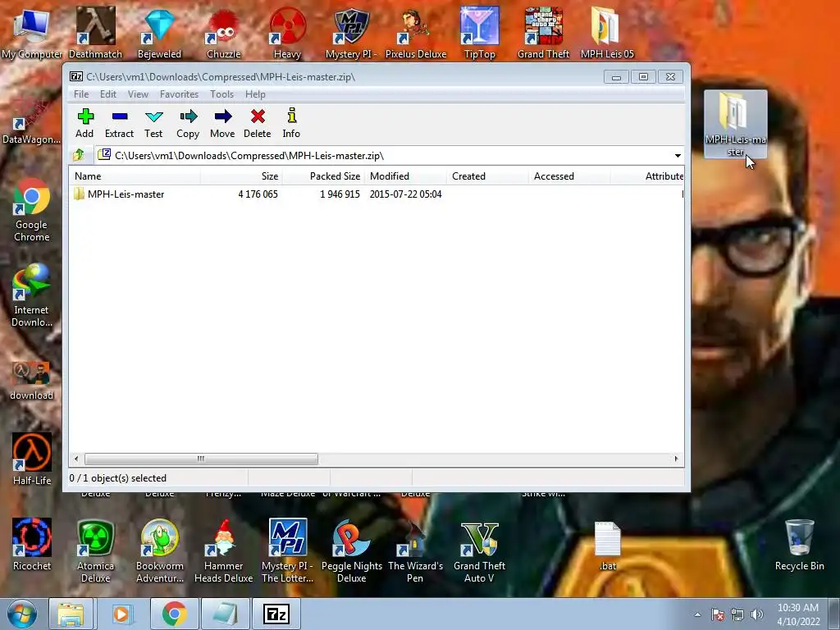The height and width of the screenshot is (630, 840).
Task: Sort by the Packed Size column header
Action: pyautogui.click(x=323, y=176)
